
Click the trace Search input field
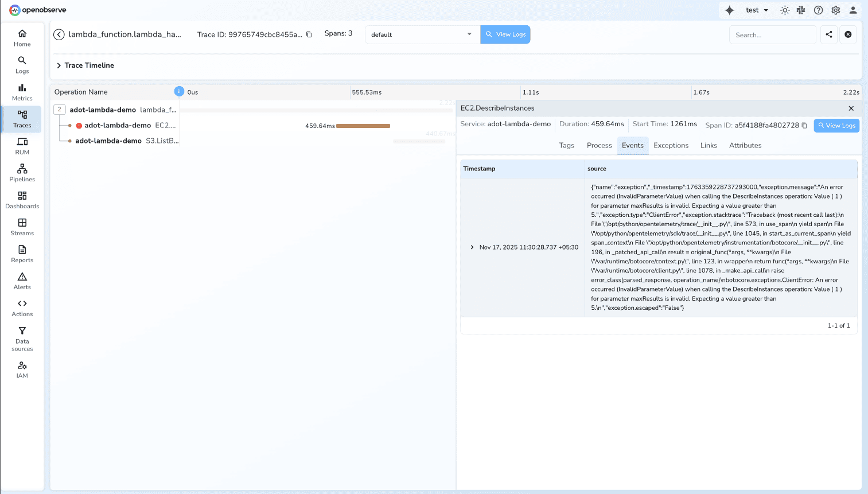(x=772, y=35)
